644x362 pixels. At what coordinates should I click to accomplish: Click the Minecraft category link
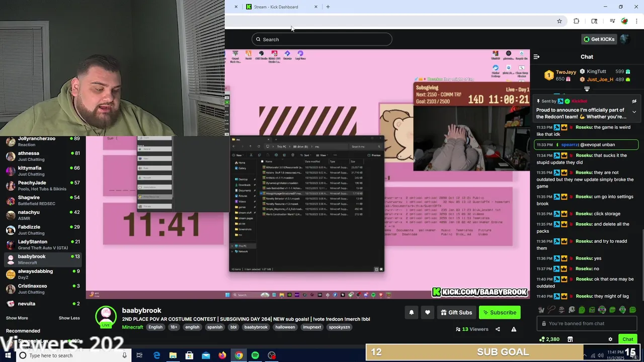click(132, 327)
